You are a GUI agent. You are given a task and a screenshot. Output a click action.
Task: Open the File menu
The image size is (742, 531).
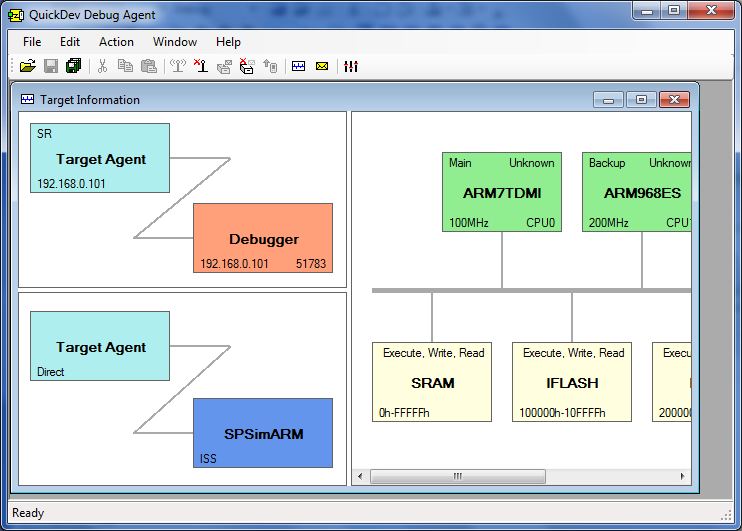coord(32,42)
